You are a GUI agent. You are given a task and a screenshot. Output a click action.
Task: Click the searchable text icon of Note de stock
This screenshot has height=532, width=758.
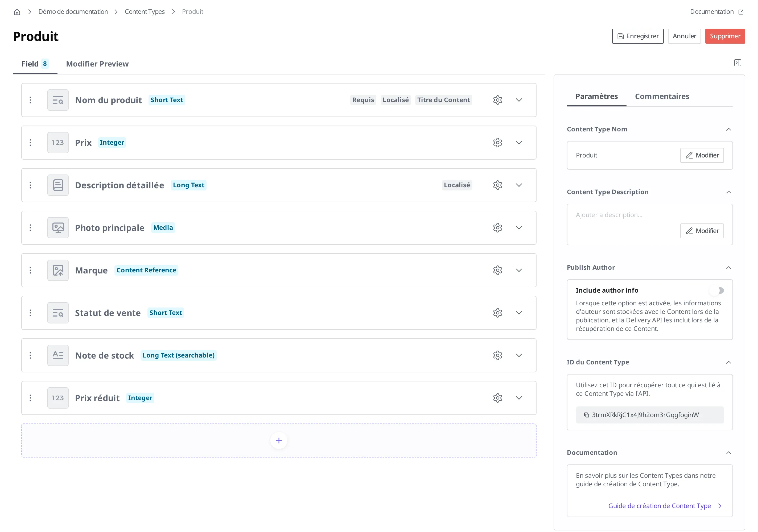point(58,355)
